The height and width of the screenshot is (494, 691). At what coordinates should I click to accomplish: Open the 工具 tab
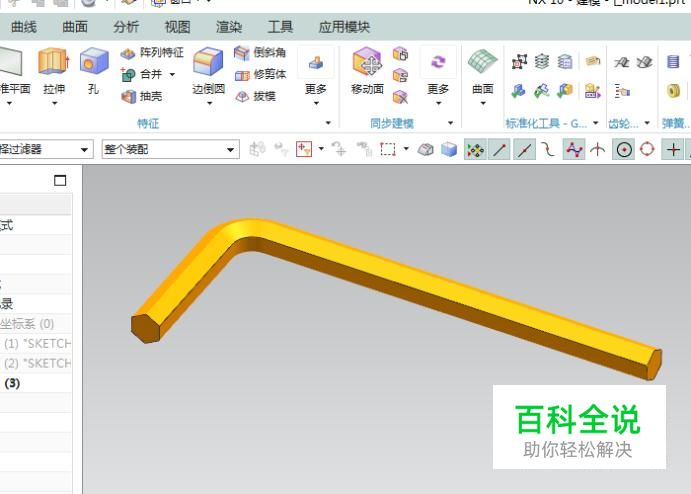280,27
